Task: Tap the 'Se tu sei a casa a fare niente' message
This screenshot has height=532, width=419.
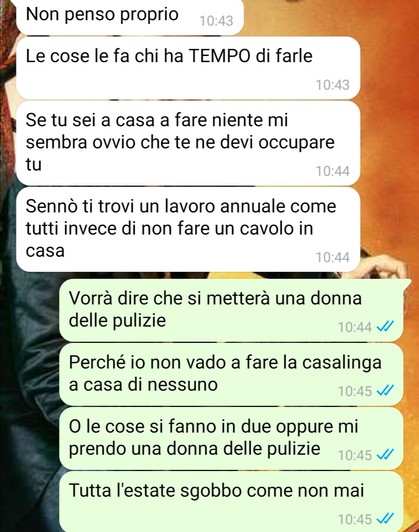Action: point(188,143)
